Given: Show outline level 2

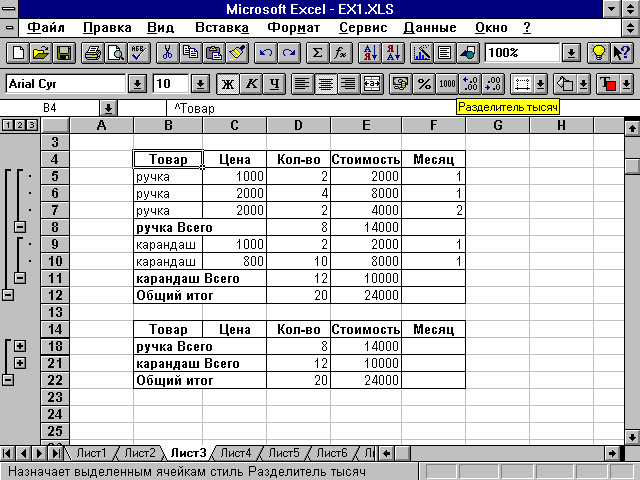Looking at the screenshot, I should [20, 125].
